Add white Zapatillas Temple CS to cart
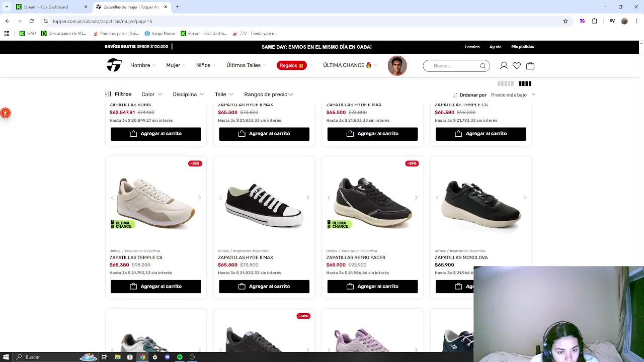The width and height of the screenshot is (644, 362). pos(156,287)
